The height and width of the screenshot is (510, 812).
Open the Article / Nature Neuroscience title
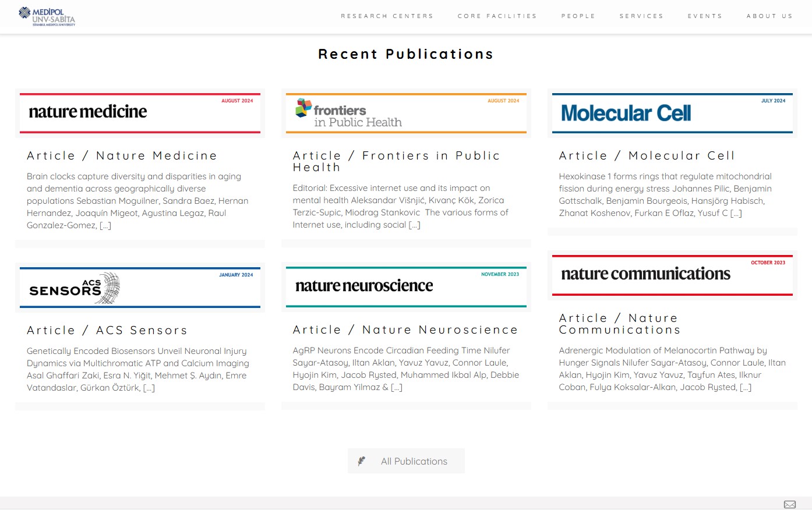pyautogui.click(x=405, y=330)
